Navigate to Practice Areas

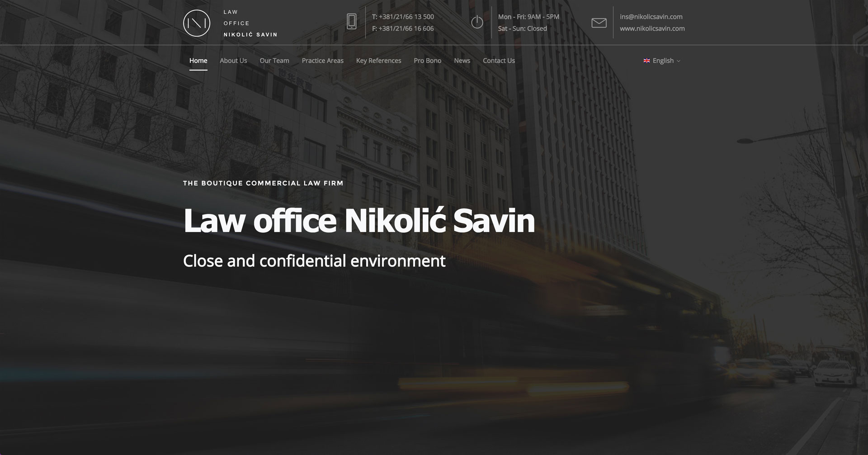click(323, 61)
